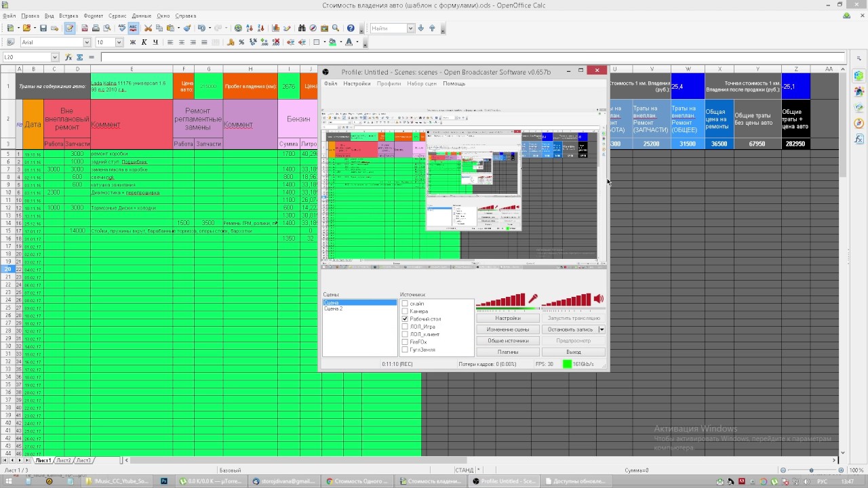Viewport: 868px width, 488px height.
Task: Open Общие источники in OBS
Action: coord(508,341)
